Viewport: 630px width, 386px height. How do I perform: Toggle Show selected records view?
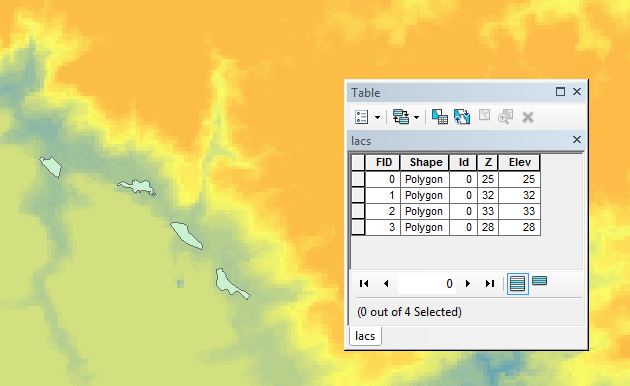click(x=540, y=280)
